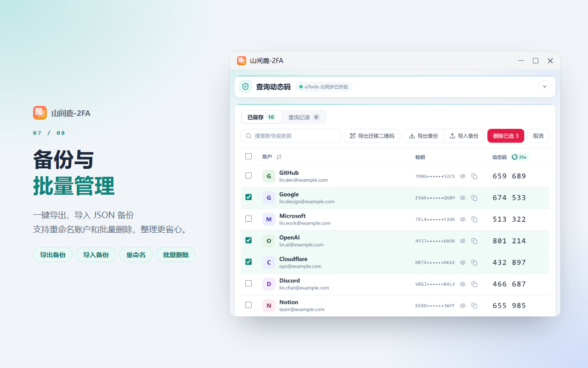Check the Notion row checkbox
The height and width of the screenshot is (368, 588).
pyautogui.click(x=249, y=305)
